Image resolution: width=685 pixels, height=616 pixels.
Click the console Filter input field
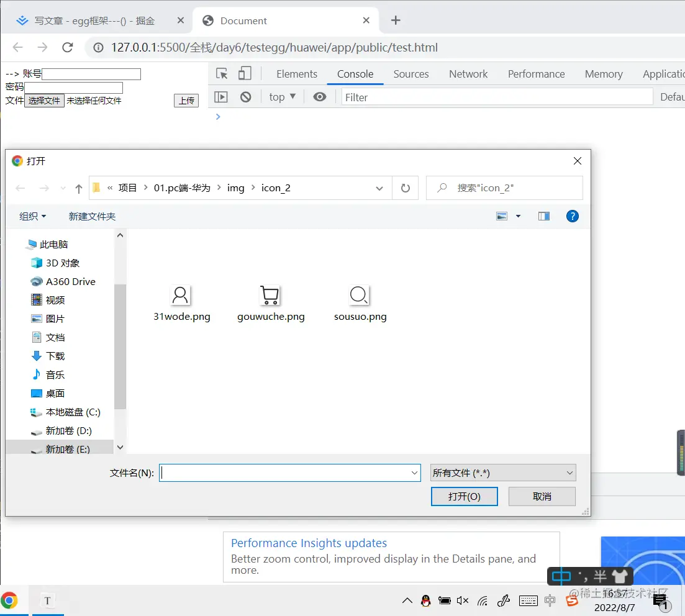(497, 97)
